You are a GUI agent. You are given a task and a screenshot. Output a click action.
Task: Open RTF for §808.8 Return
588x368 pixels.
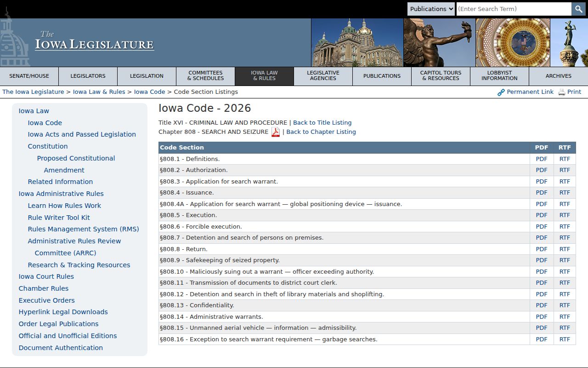coord(565,249)
